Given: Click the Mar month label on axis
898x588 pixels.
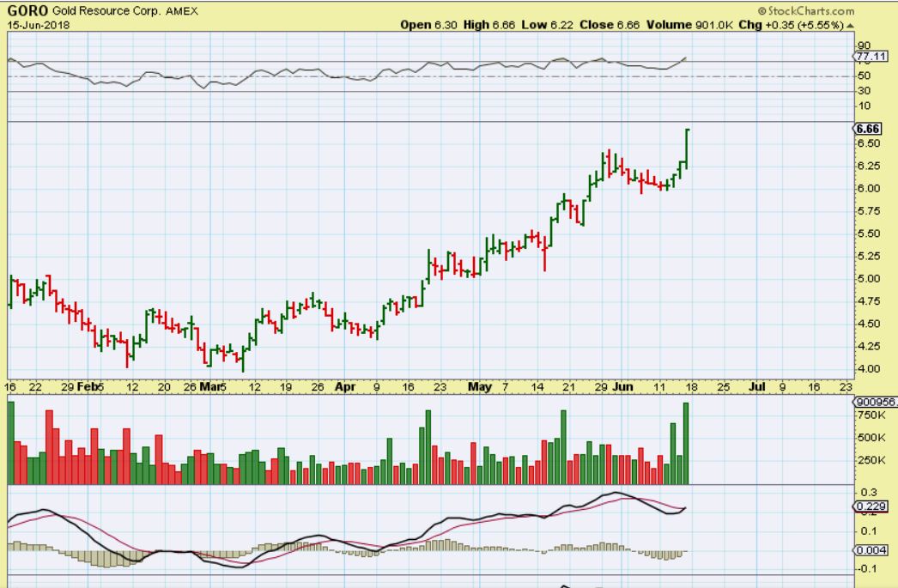Looking at the screenshot, I should [x=209, y=387].
